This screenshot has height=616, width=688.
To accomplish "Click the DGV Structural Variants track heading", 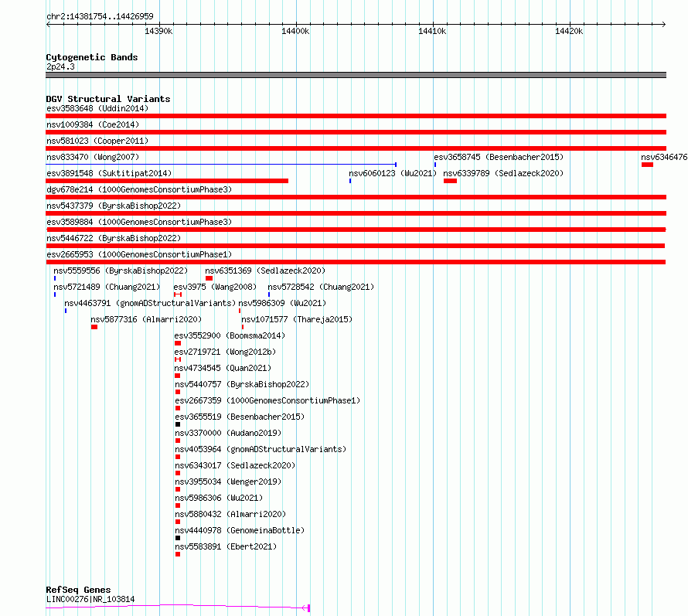I will tap(108, 99).
